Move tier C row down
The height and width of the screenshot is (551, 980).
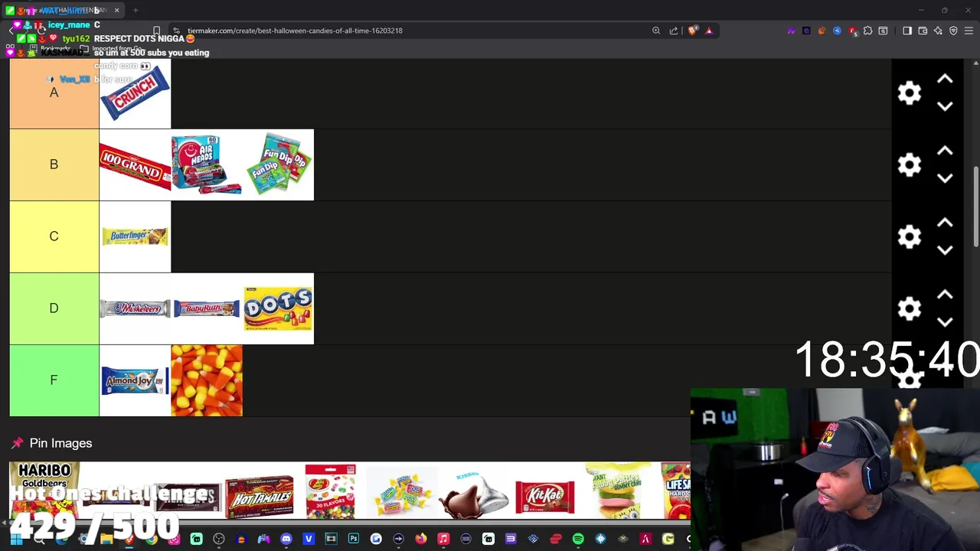tap(945, 250)
